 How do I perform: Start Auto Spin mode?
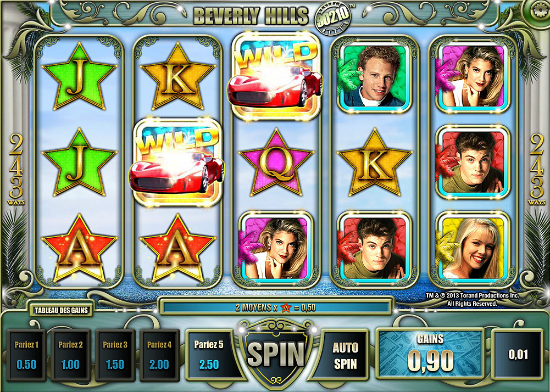coord(345,355)
